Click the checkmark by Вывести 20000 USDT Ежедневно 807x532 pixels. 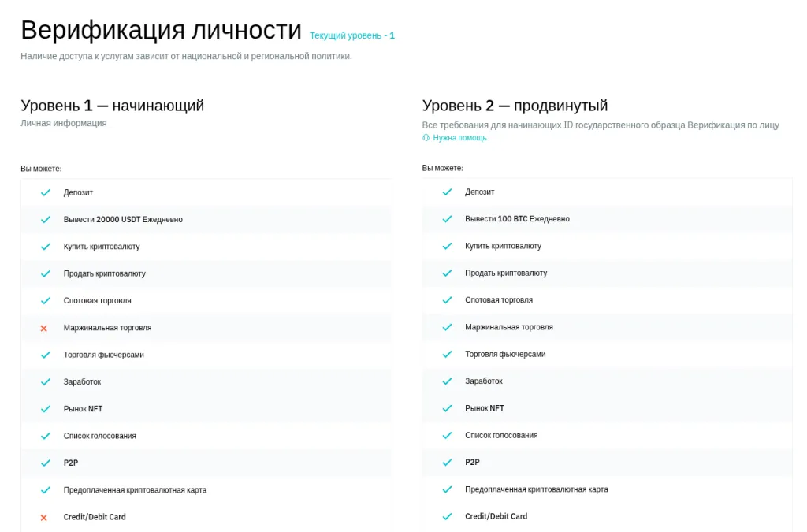(45, 219)
